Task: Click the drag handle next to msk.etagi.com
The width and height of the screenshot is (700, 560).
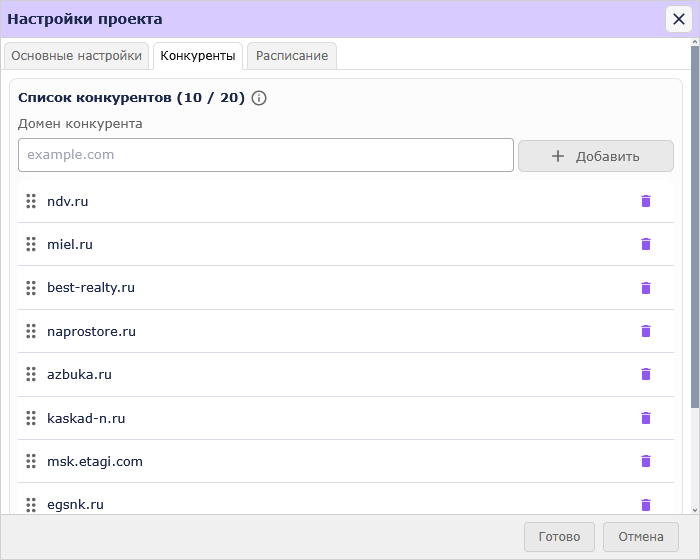Action: click(31, 461)
